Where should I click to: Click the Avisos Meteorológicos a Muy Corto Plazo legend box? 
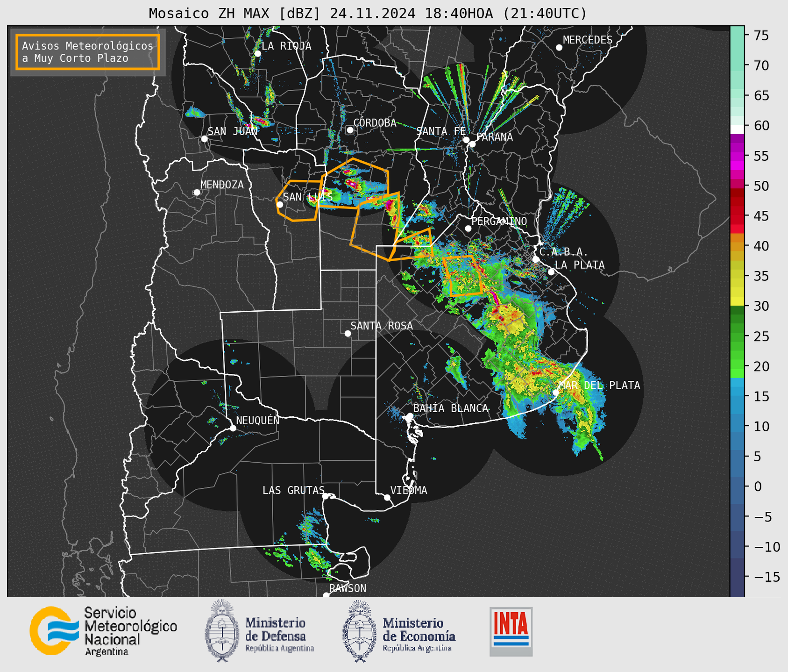(88, 52)
